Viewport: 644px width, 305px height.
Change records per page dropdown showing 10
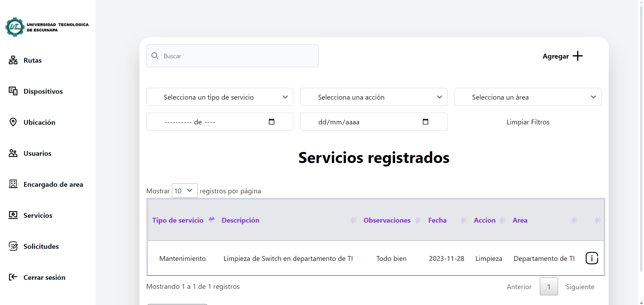(x=184, y=191)
